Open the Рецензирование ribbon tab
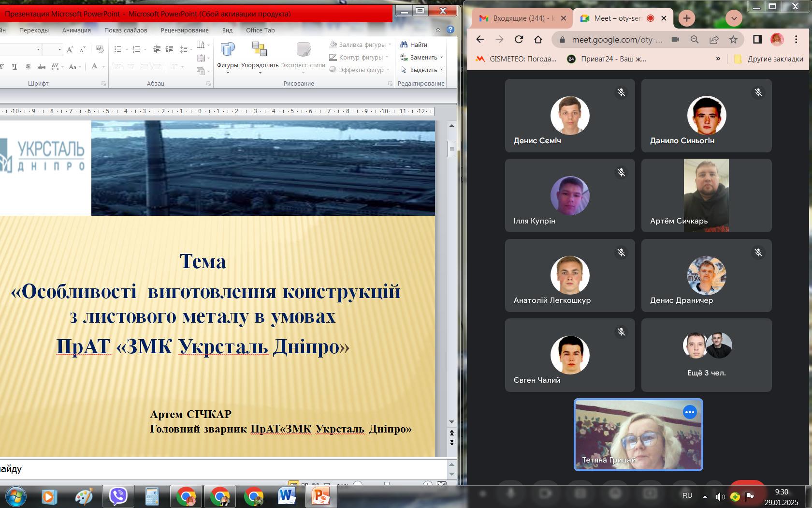This screenshot has height=508, width=812. 185,30
